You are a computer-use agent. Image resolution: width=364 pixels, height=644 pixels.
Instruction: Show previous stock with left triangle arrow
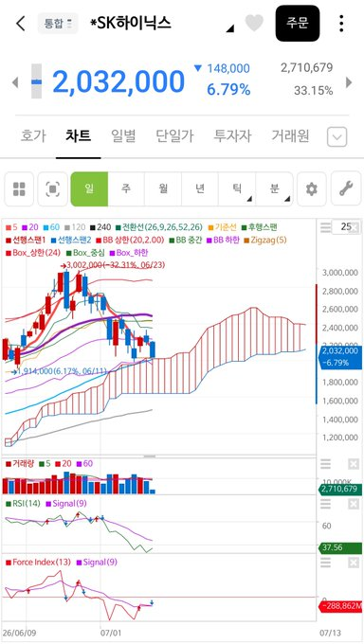click(15, 82)
